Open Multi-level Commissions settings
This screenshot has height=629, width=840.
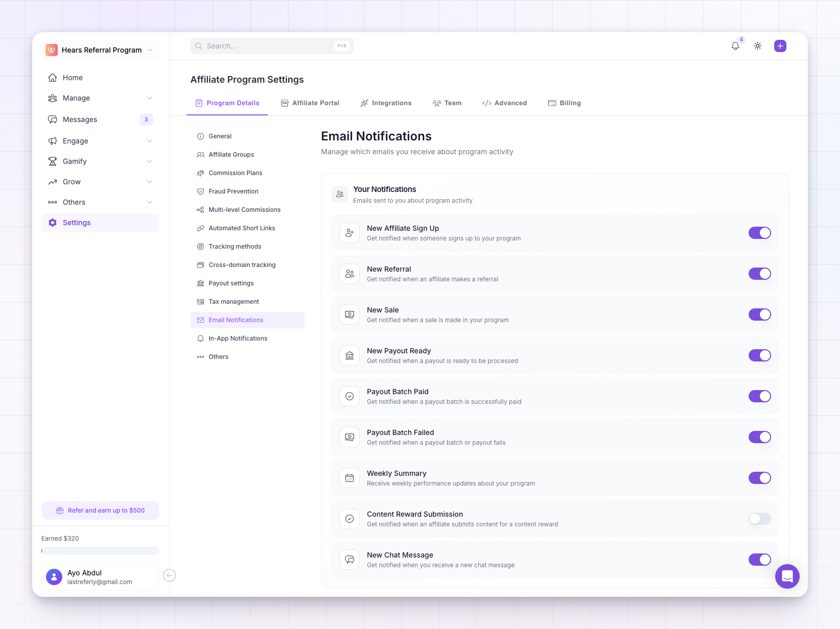(248, 210)
